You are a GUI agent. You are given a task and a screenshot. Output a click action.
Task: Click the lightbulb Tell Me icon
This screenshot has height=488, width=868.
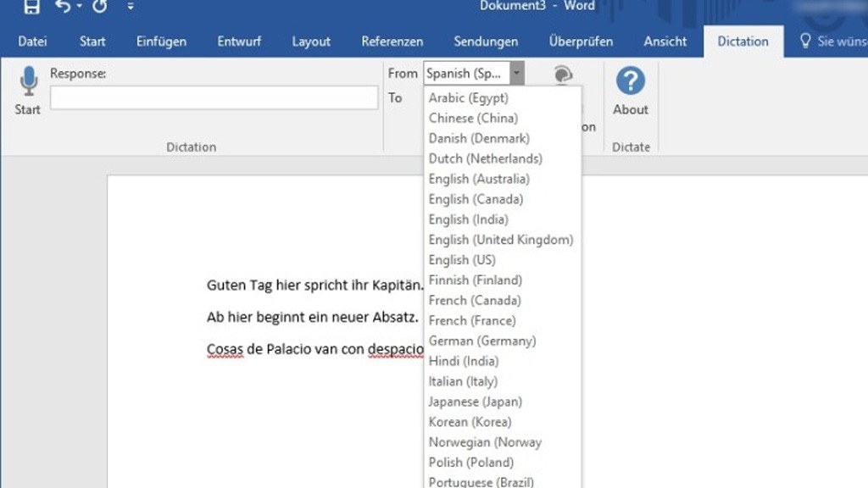(x=805, y=41)
